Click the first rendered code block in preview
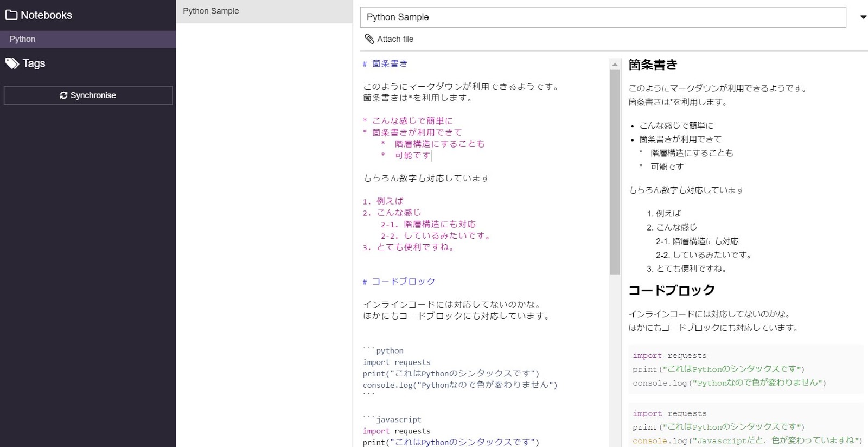Image resolution: width=868 pixels, height=447 pixels. point(745,369)
